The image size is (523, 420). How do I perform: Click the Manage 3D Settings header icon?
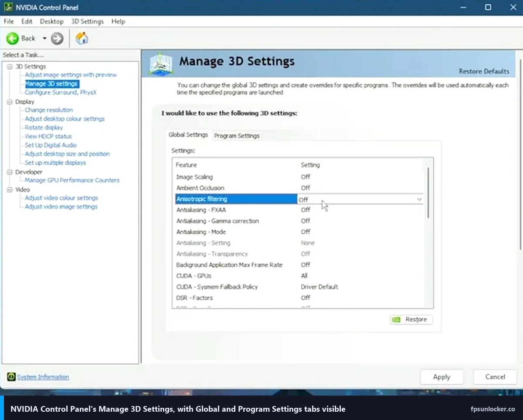161,64
